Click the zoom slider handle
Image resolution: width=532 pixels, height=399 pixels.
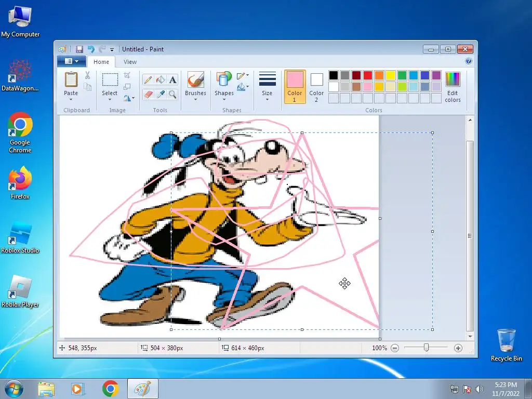point(427,348)
